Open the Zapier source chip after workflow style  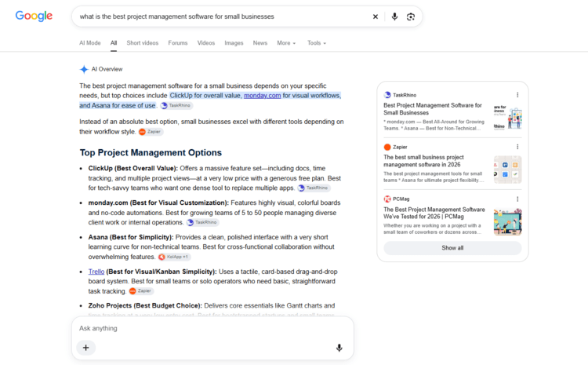(151, 132)
